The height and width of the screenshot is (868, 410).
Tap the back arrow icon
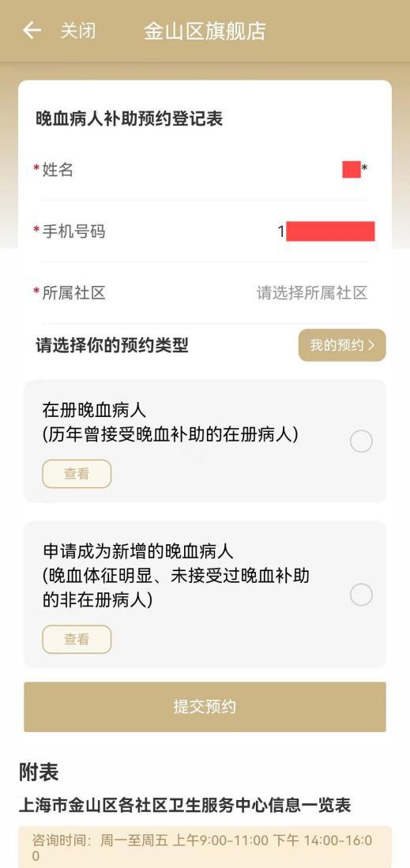pos(32,31)
